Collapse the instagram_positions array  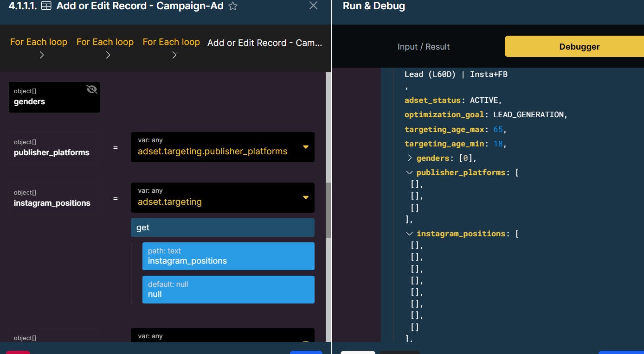pos(410,234)
